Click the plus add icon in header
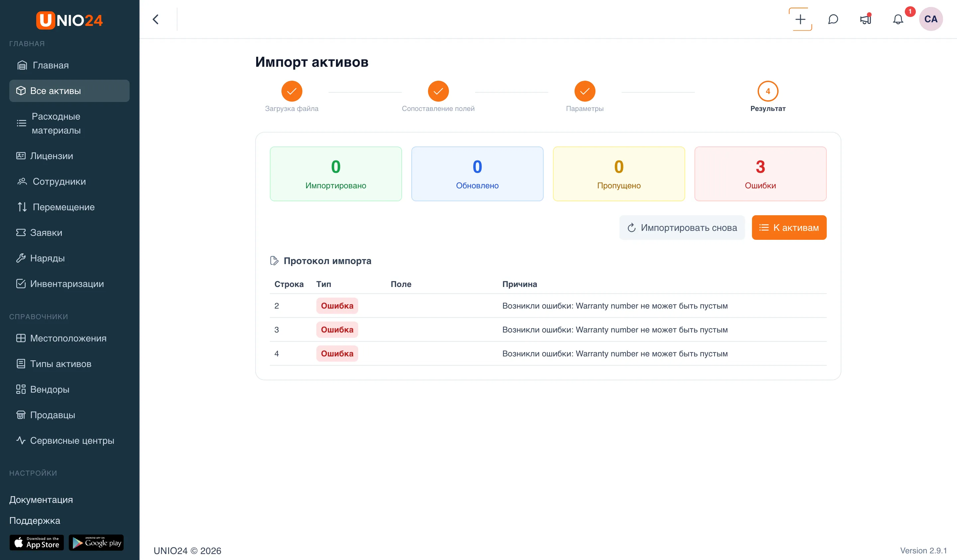 click(800, 19)
